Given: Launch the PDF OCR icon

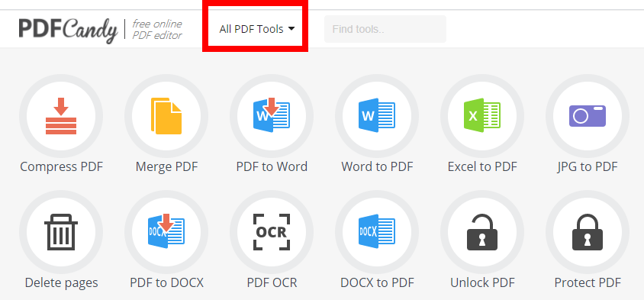Looking at the screenshot, I should (x=272, y=232).
